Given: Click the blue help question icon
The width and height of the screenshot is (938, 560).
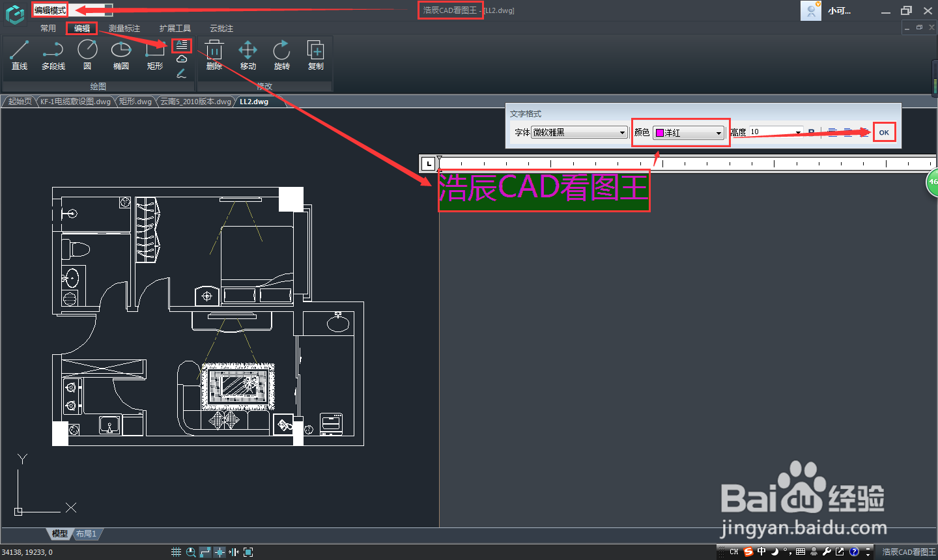Looking at the screenshot, I should pos(854,552).
